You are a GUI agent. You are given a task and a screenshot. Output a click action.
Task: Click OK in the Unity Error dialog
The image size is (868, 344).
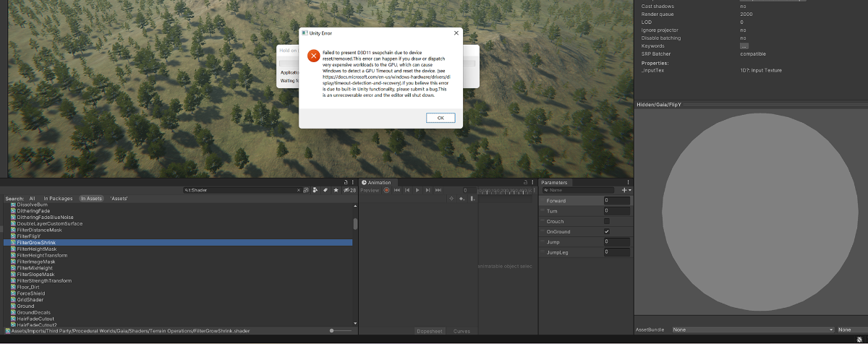[441, 118]
